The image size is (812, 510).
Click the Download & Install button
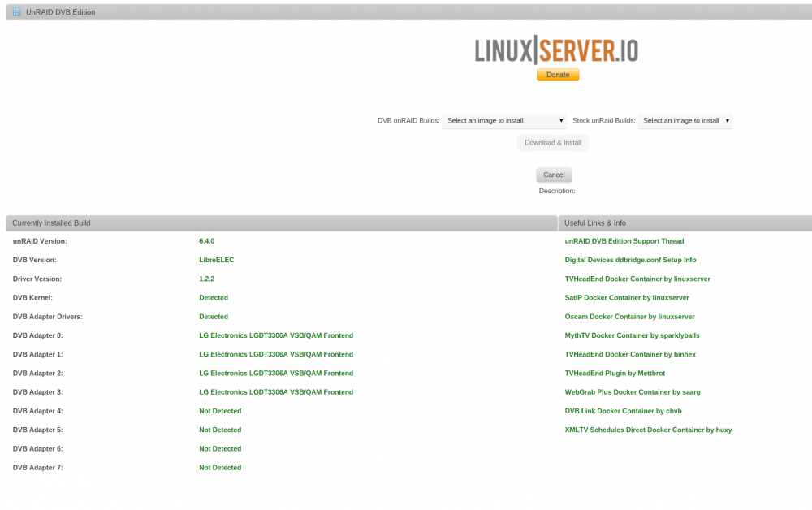[x=552, y=143]
